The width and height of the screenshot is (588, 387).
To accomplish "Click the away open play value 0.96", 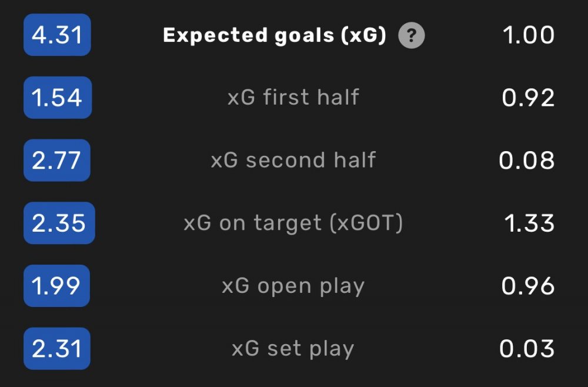I will tap(527, 286).
